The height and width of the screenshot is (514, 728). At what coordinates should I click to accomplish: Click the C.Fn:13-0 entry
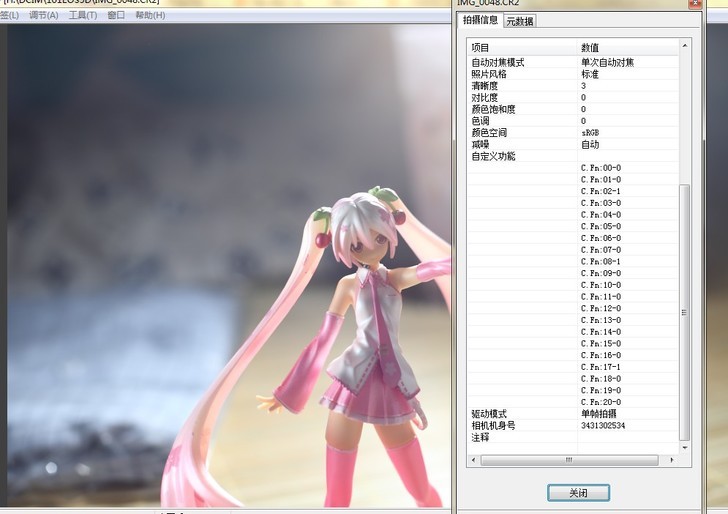(x=601, y=320)
